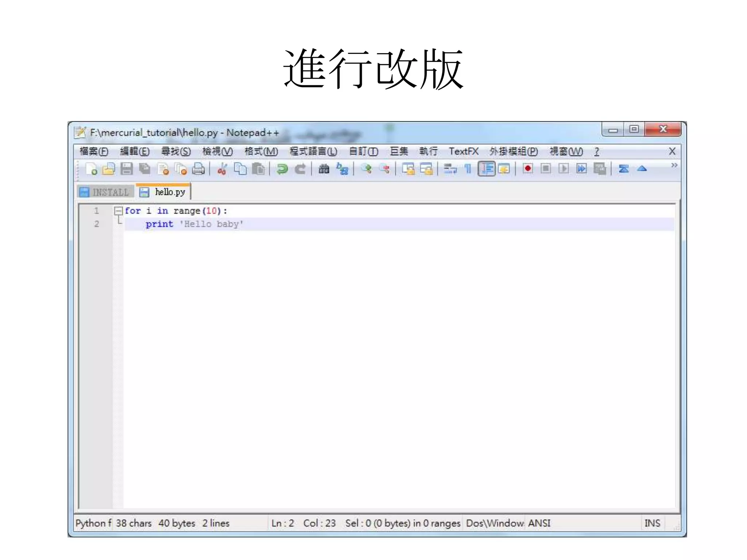
Task: Click the New file toolbar icon
Action: (91, 169)
